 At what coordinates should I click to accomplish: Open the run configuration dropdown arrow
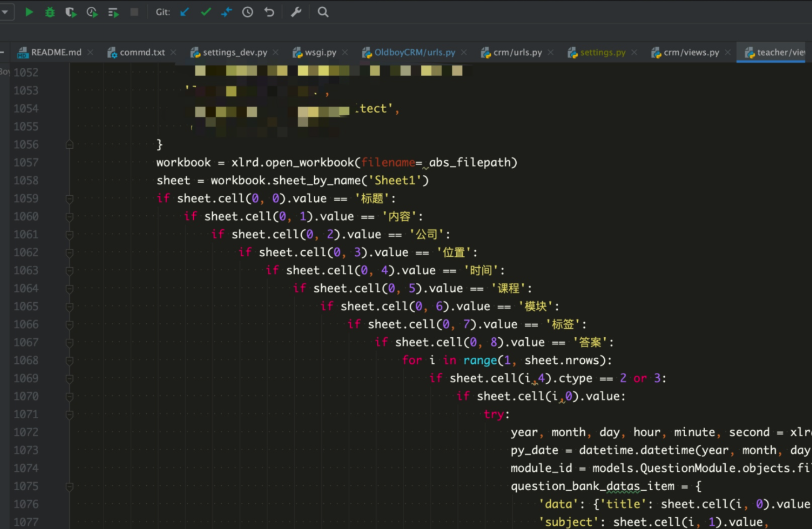click(x=5, y=12)
